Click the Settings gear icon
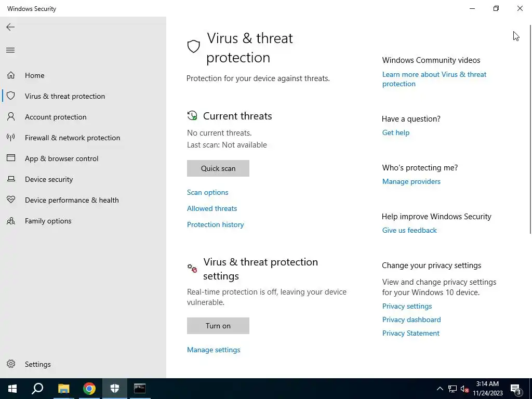Image resolution: width=532 pixels, height=399 pixels. click(11, 364)
